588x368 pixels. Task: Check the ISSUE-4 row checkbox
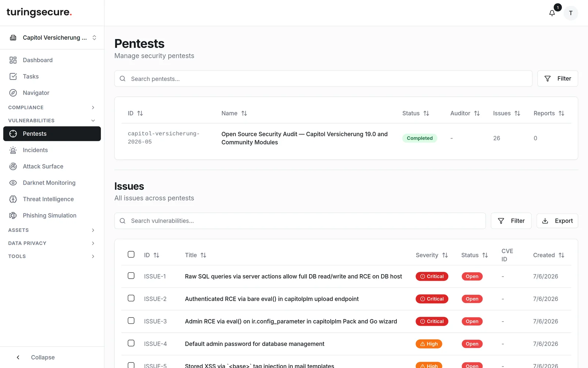point(131,343)
